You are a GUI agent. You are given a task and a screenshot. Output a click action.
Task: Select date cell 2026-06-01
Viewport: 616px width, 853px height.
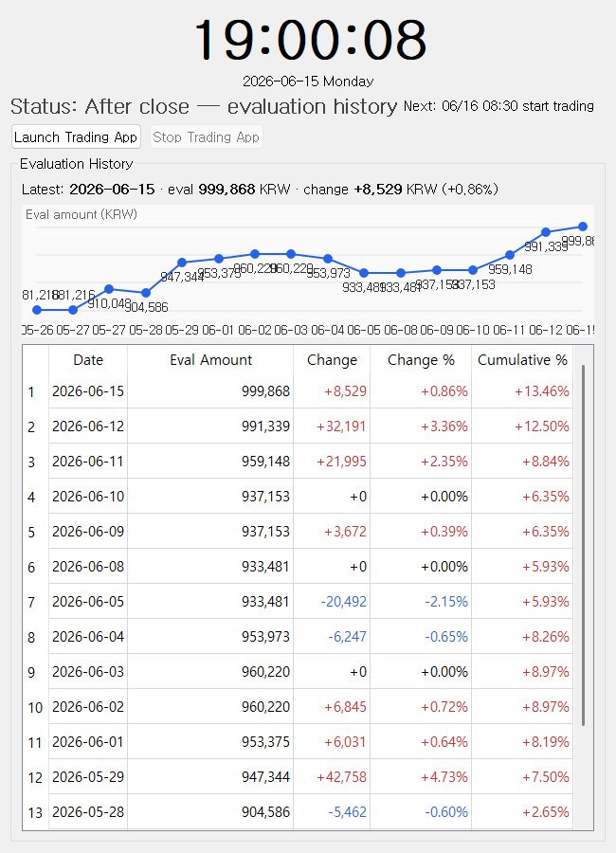point(88,741)
